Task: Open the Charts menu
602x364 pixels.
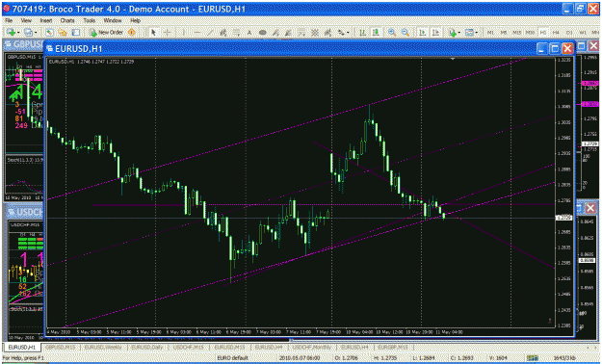Action: pos(67,20)
